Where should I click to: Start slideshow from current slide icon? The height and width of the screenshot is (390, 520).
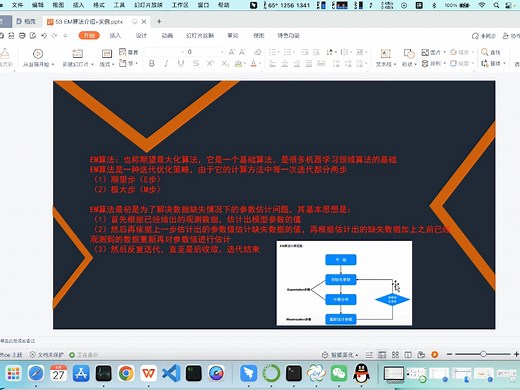(x=38, y=54)
